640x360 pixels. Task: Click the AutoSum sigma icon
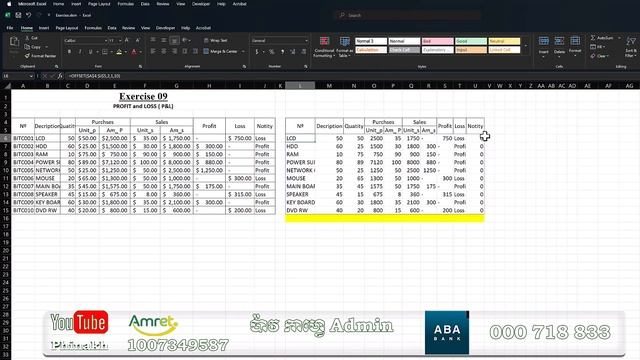point(593,38)
